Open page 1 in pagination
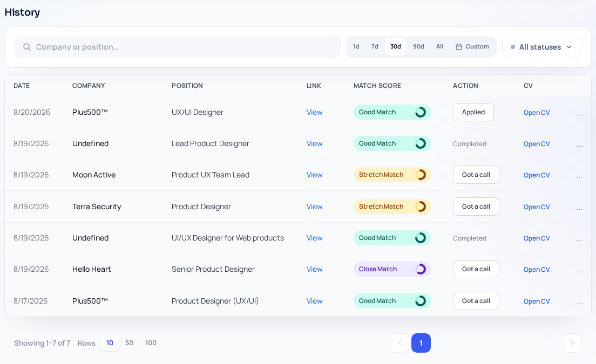This screenshot has width=596, height=364. click(421, 343)
